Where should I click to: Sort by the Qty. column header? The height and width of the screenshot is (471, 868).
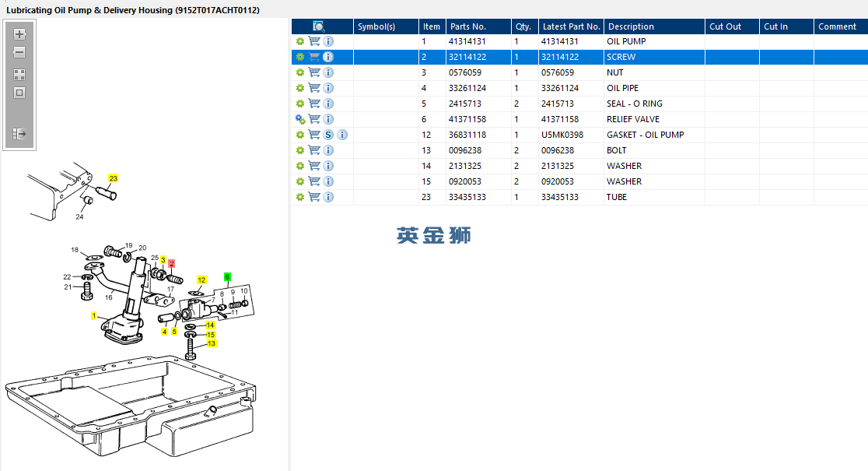pyautogui.click(x=524, y=26)
